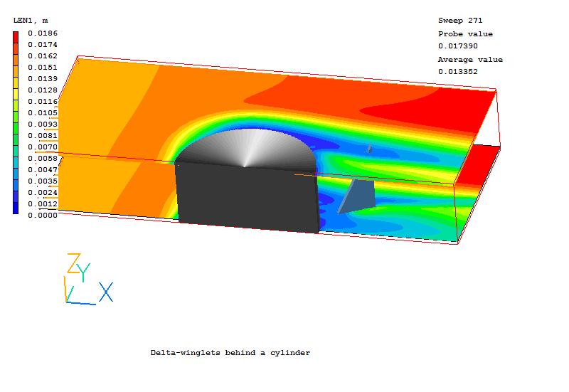Click the Y axis label in orientation triad
The height and width of the screenshot is (392, 569).
click(85, 272)
